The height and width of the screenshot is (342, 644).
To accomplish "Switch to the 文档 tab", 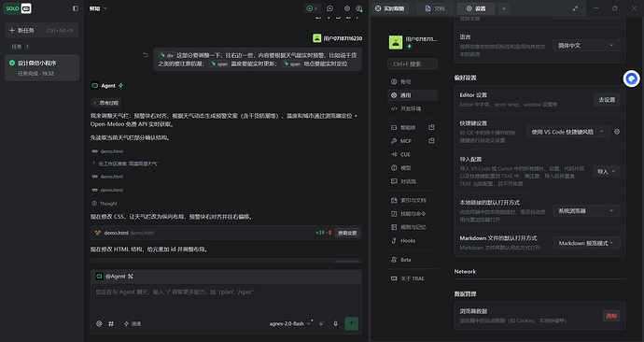I will pos(435,8).
